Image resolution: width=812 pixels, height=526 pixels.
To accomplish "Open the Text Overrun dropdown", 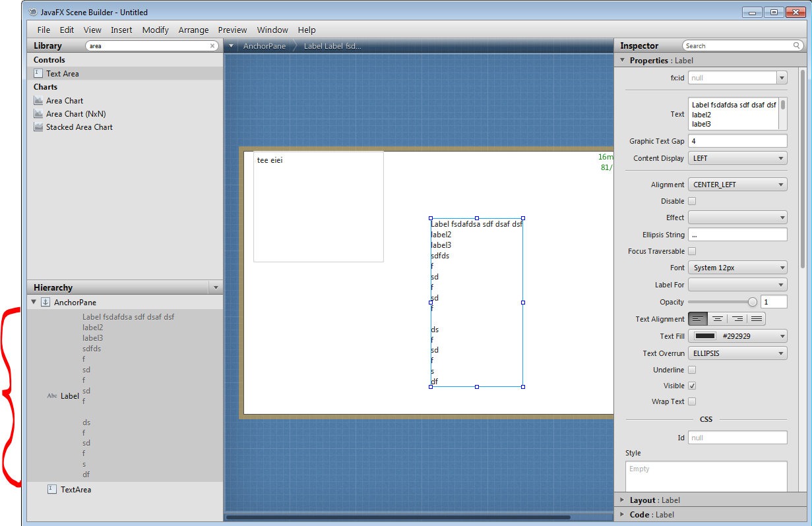I will pyautogui.click(x=737, y=353).
